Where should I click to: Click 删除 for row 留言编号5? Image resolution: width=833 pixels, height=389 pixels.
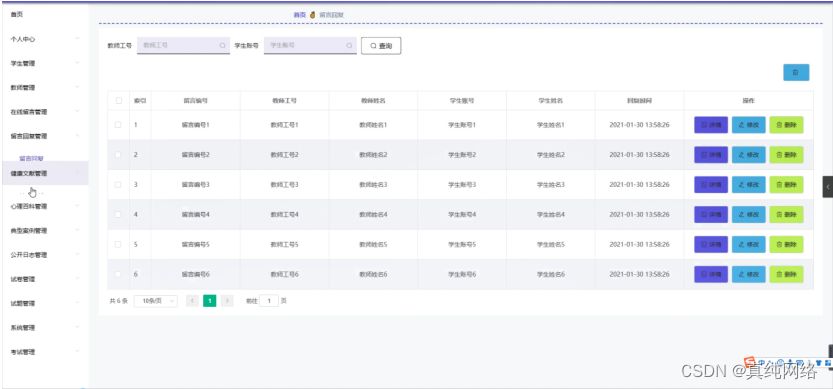[786, 244]
